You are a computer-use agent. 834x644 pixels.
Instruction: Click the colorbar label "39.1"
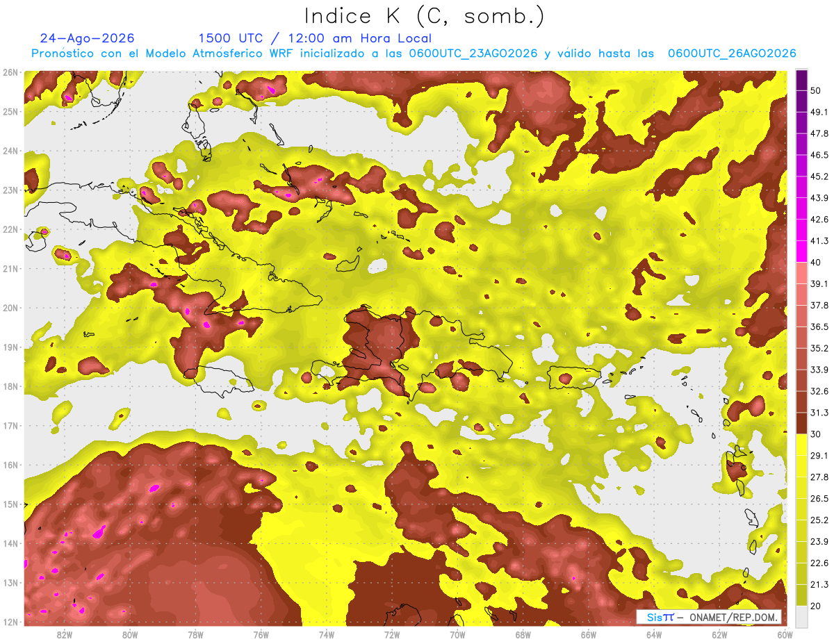[820, 284]
